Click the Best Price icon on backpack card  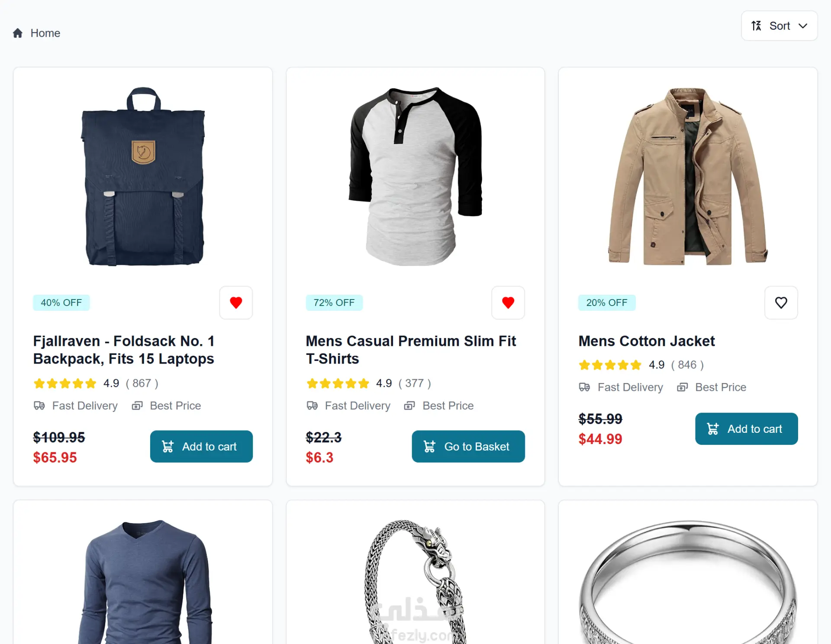[x=137, y=406]
